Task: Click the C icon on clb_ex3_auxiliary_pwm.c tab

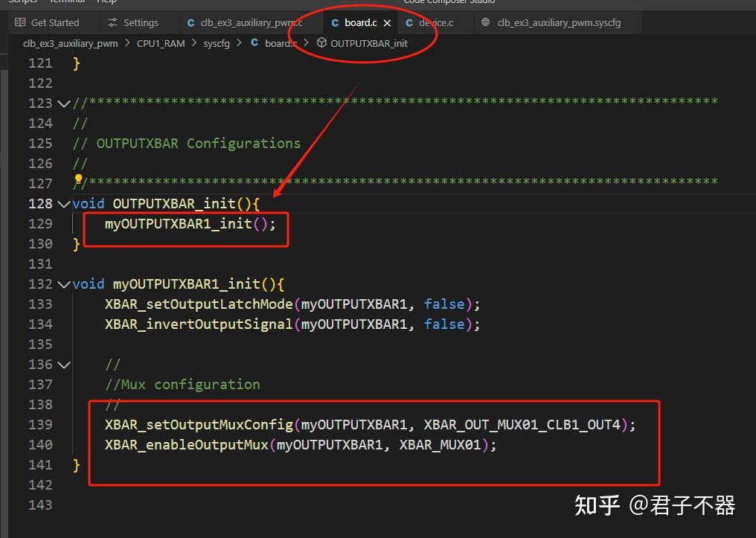Action: coord(190,22)
